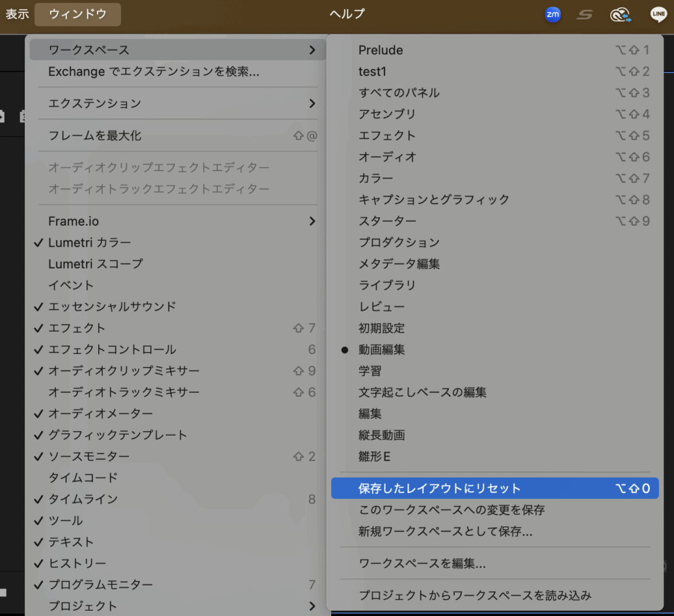
Task: Toggle the エッセンシャルサウンド panel
Action: (178, 307)
